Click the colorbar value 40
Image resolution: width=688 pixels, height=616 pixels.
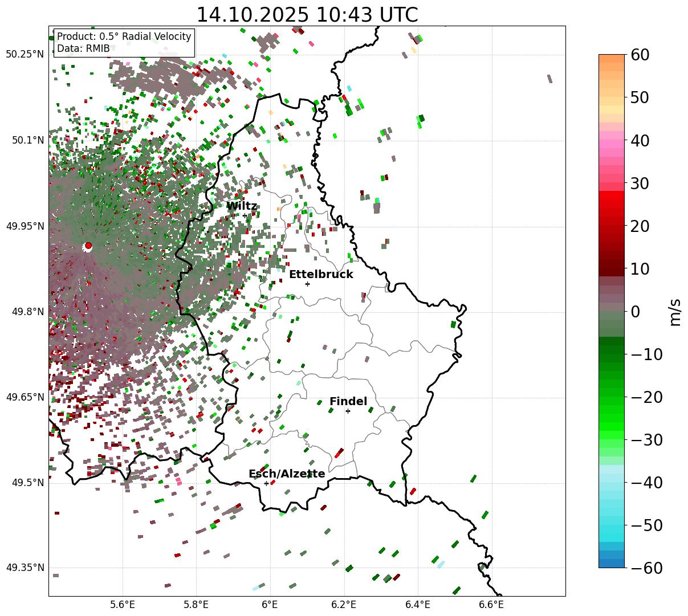pos(640,140)
